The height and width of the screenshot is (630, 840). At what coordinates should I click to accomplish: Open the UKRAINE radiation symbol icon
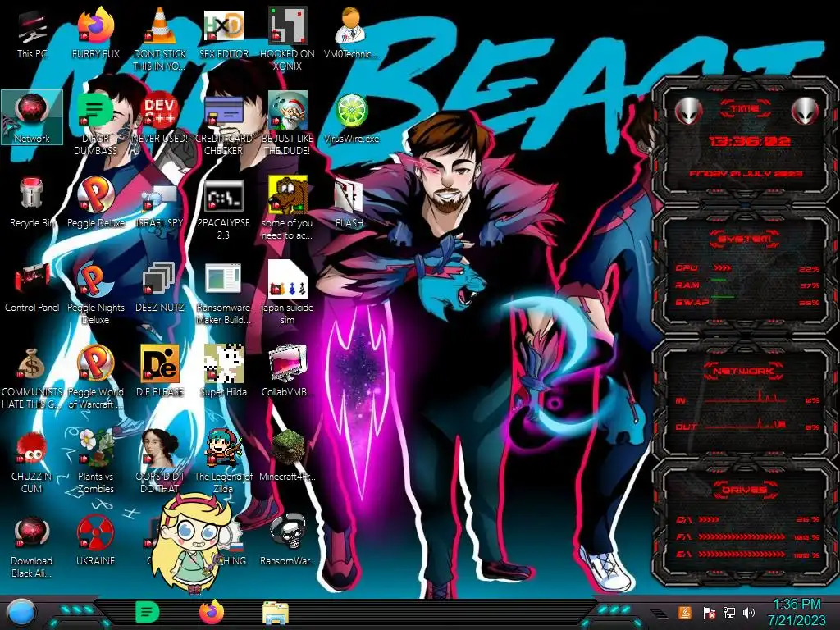(95, 540)
